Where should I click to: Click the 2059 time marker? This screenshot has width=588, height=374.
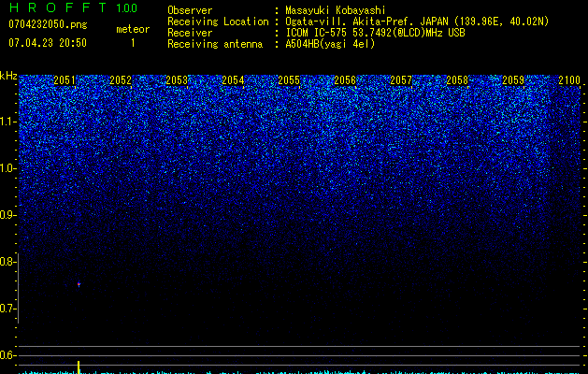[x=513, y=80]
